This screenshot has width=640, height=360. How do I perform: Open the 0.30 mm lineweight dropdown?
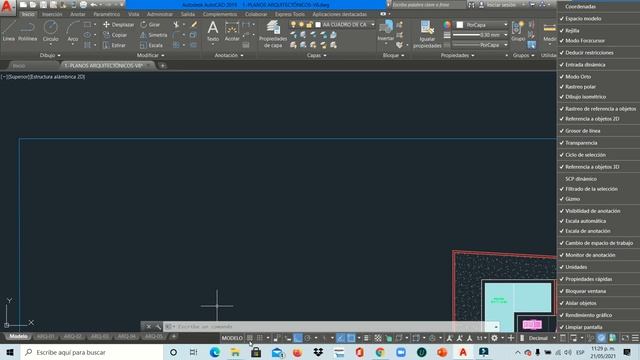click(x=480, y=35)
